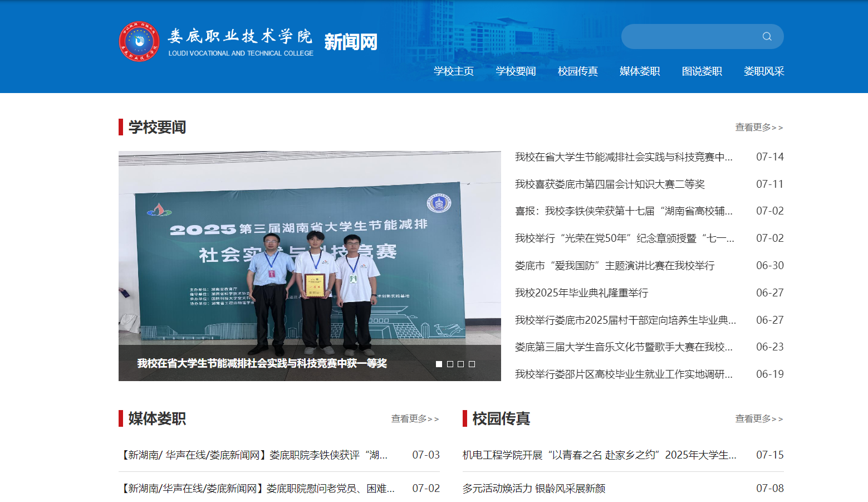Type in the header search field
This screenshot has width=868, height=502.
(690, 37)
